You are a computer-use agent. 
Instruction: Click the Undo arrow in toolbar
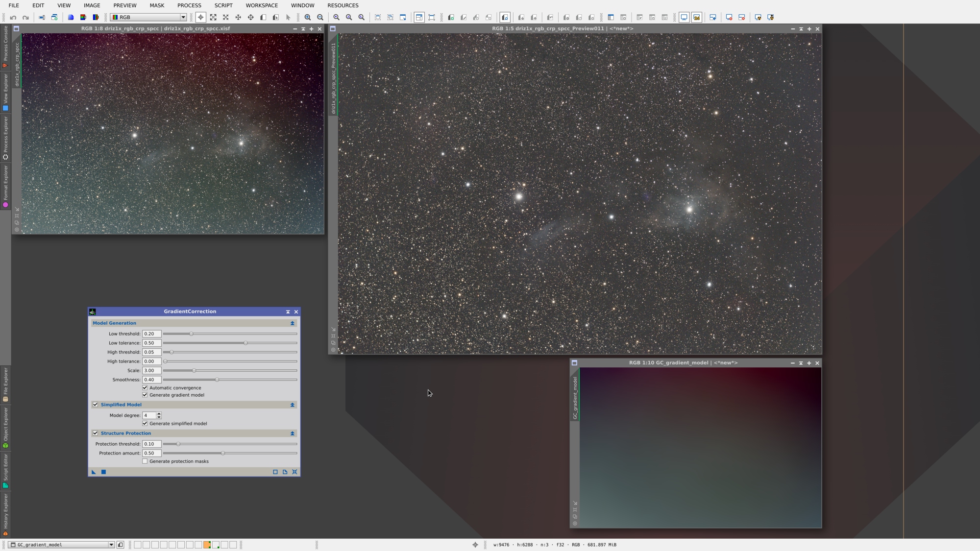(13, 17)
